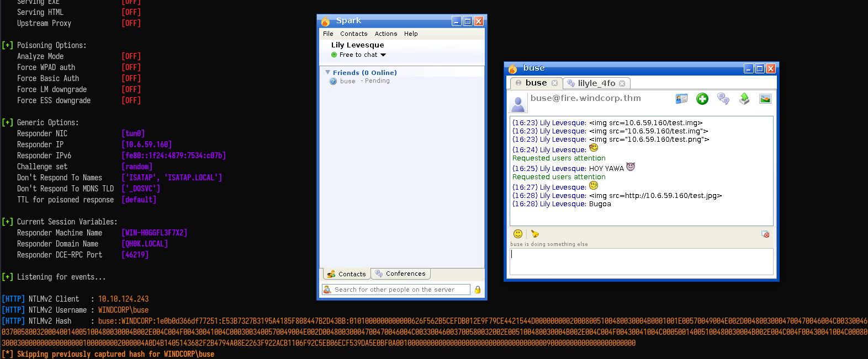Click the WINDCORP\buse username in terminal

pos(123,310)
